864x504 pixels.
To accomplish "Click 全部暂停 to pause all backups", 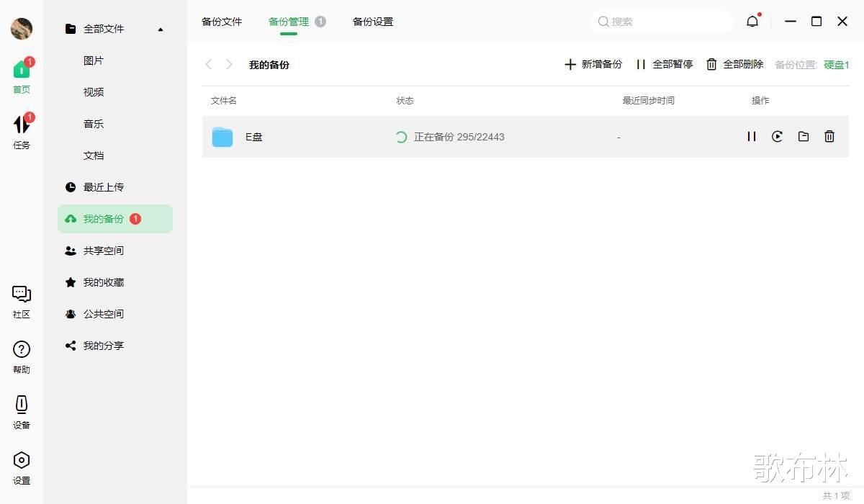I will (x=665, y=64).
